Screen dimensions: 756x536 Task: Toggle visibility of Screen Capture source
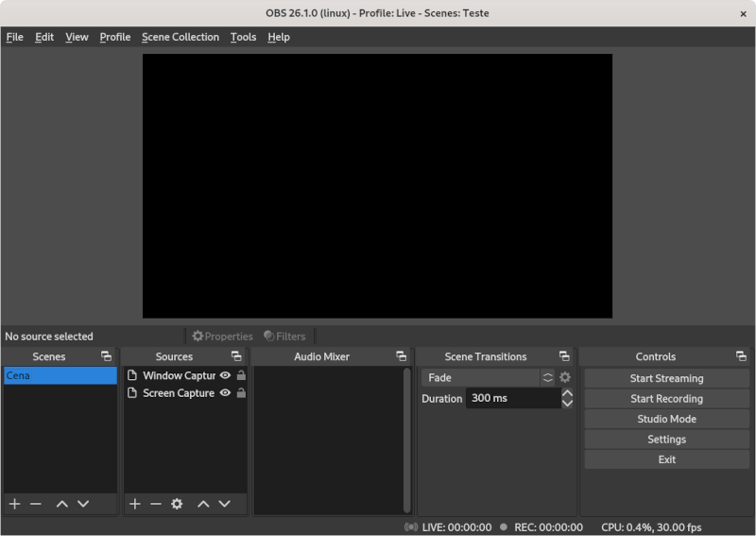coord(225,393)
